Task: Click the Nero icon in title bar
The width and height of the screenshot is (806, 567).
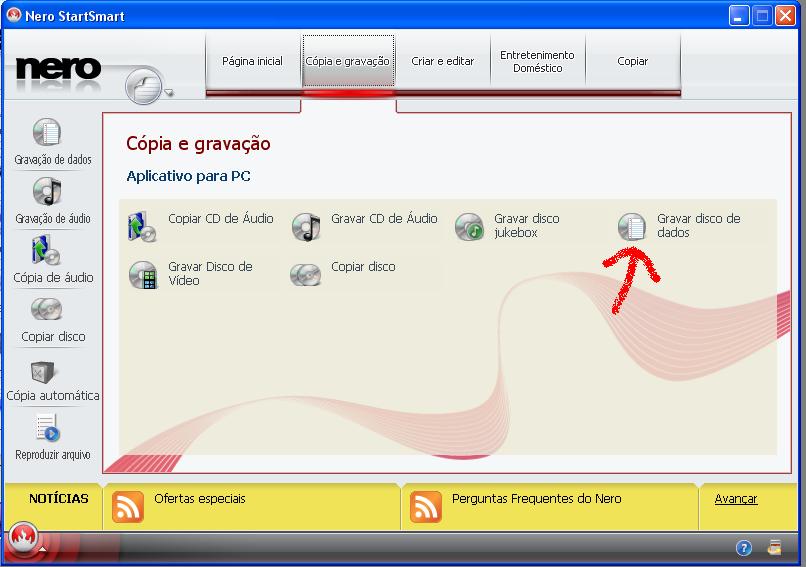Action: [x=13, y=15]
